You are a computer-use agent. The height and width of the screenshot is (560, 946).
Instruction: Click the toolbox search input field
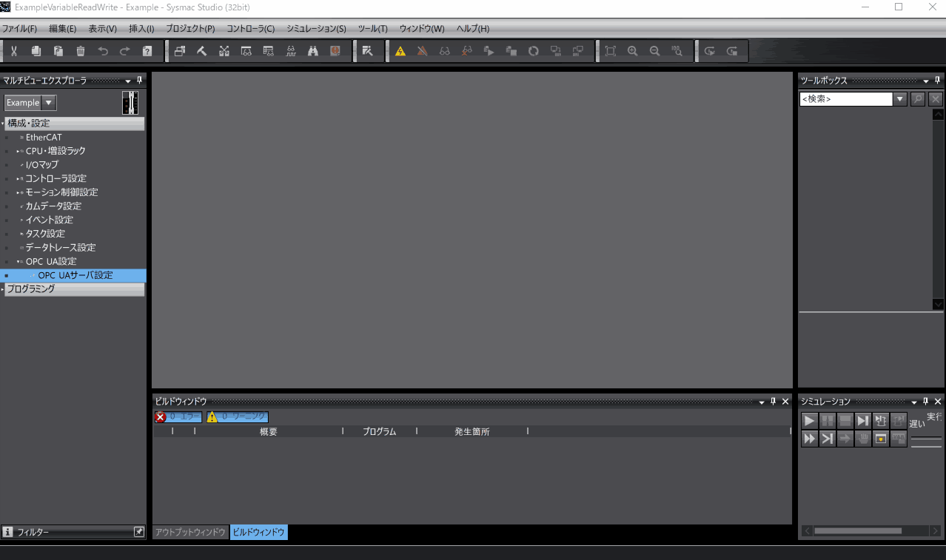pos(846,99)
